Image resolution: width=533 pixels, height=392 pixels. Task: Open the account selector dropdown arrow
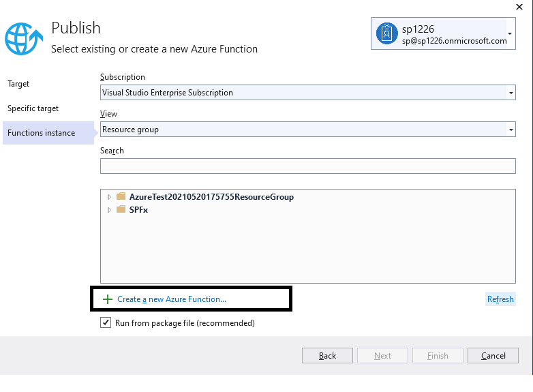(510, 33)
